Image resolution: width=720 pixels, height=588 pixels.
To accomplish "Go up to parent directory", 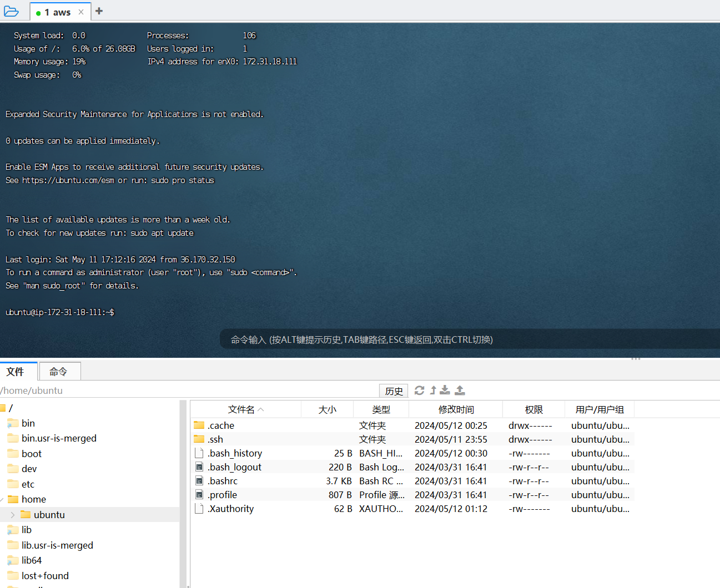I will 433,391.
